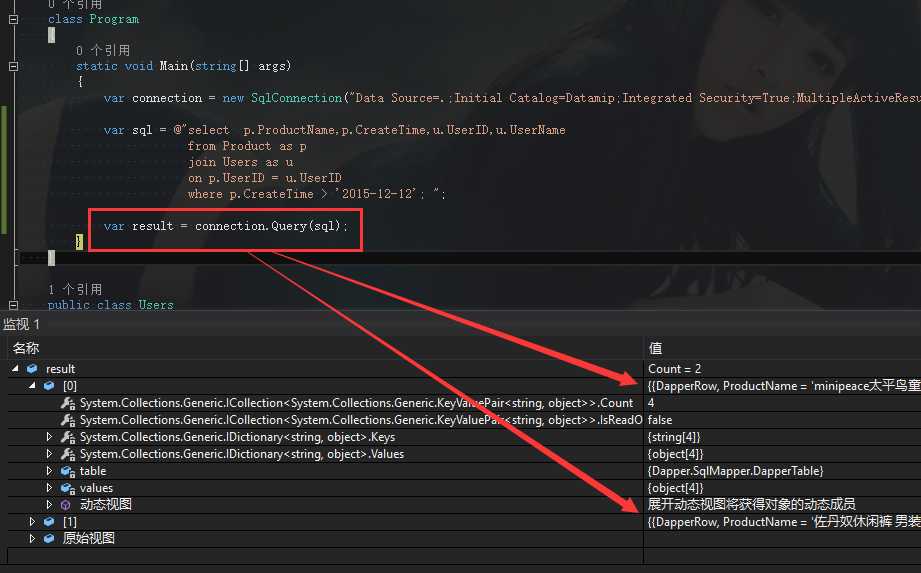This screenshot has height=573, width=921.
Task: Expand the table field node
Action: (x=50, y=471)
